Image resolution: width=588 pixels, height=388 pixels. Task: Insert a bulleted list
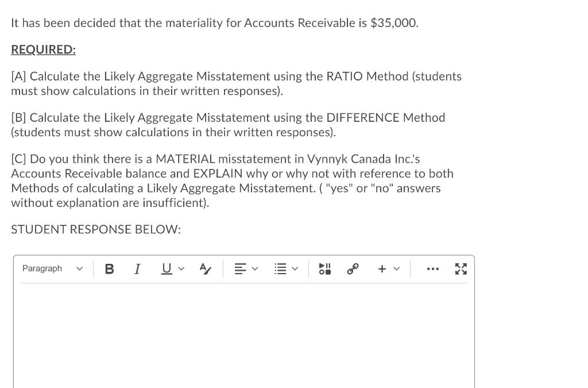pos(280,268)
